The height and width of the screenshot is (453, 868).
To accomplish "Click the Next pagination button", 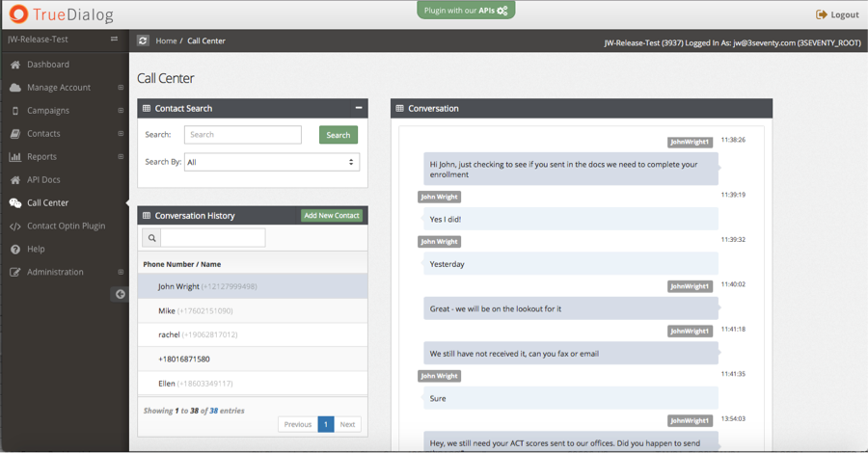I will 347,424.
